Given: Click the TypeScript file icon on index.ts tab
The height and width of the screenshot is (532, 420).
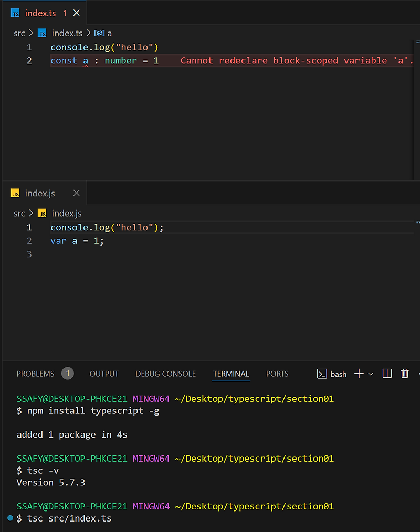Looking at the screenshot, I should 15,12.
